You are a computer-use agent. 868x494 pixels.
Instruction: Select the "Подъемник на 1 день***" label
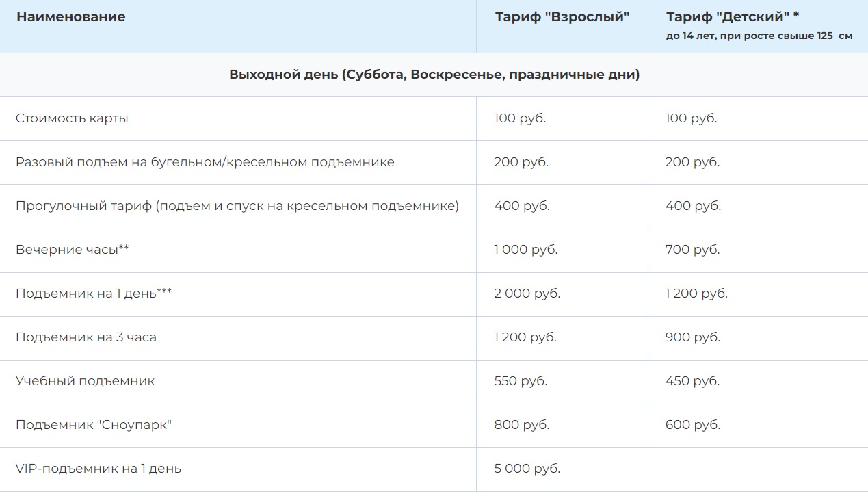[x=94, y=294]
